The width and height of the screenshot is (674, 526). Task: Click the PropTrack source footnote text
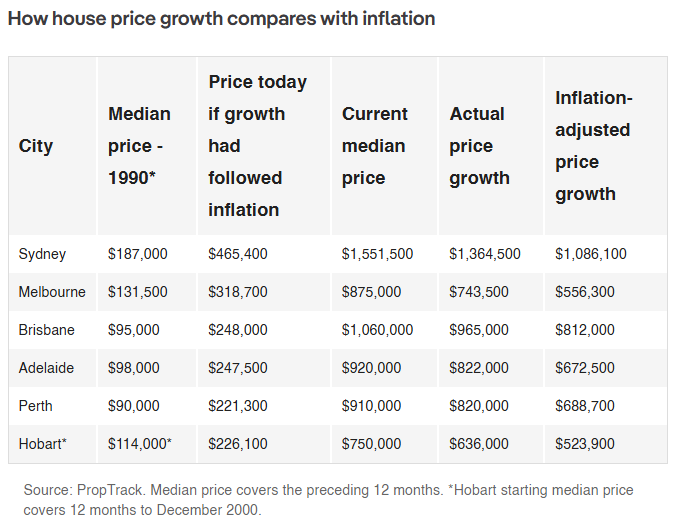coord(328,500)
